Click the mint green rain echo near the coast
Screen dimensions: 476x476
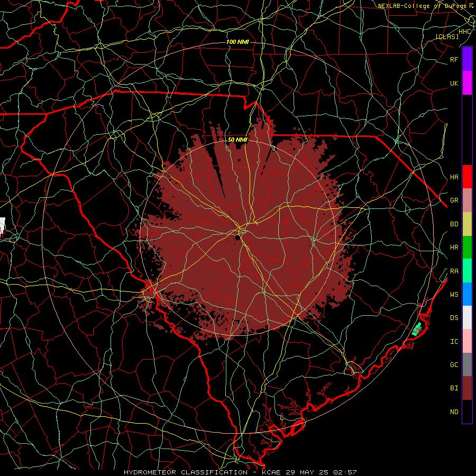pos(417,329)
